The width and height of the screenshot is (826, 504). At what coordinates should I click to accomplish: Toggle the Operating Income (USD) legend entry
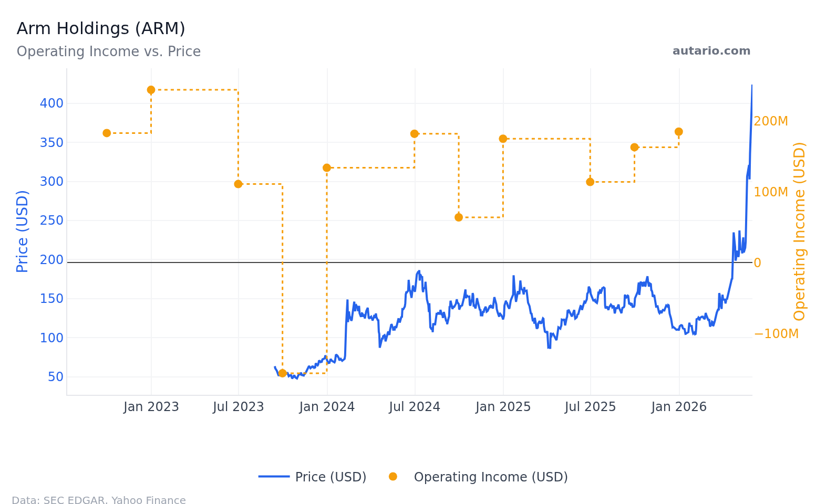coord(478,477)
